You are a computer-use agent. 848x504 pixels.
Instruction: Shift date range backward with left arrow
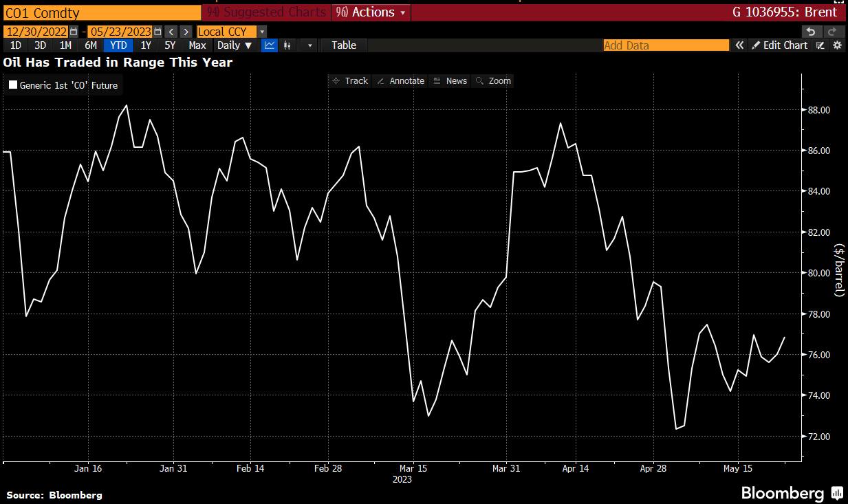[171, 32]
